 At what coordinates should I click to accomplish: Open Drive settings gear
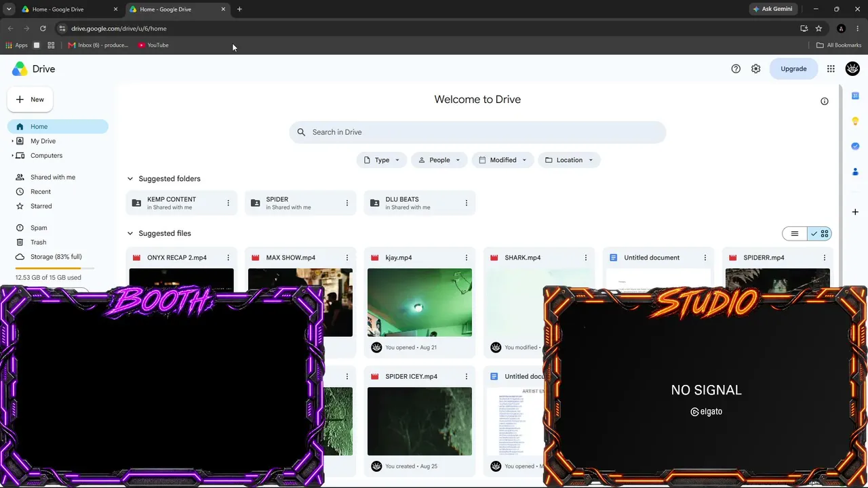[755, 68]
